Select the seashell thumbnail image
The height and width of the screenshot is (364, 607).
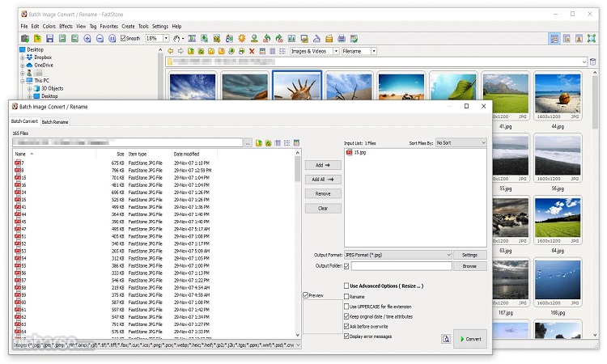pos(297,87)
